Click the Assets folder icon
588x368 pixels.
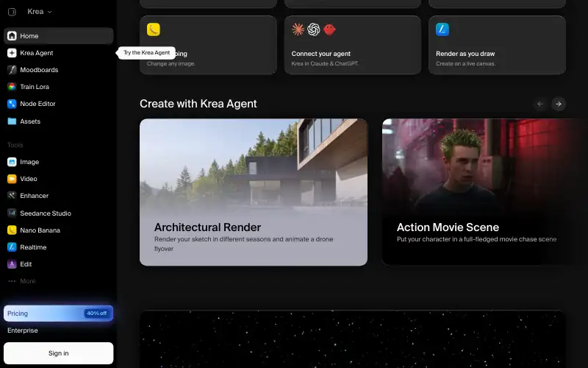(x=12, y=121)
